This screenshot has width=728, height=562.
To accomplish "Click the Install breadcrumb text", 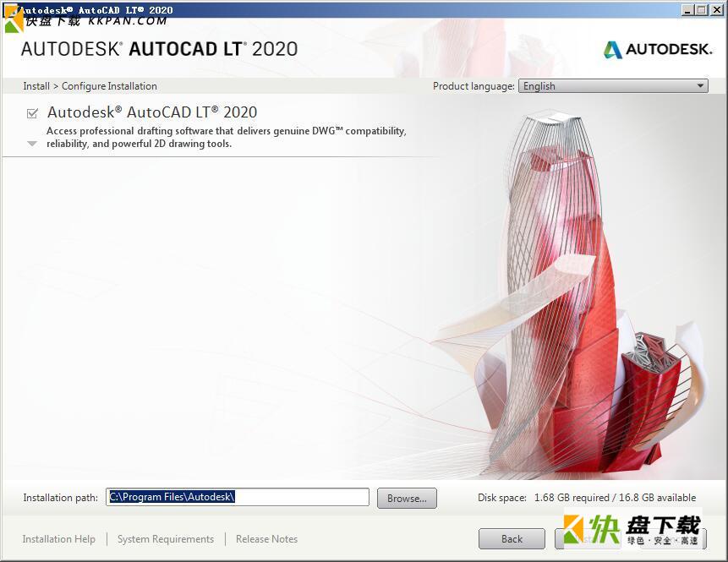I will (36, 86).
